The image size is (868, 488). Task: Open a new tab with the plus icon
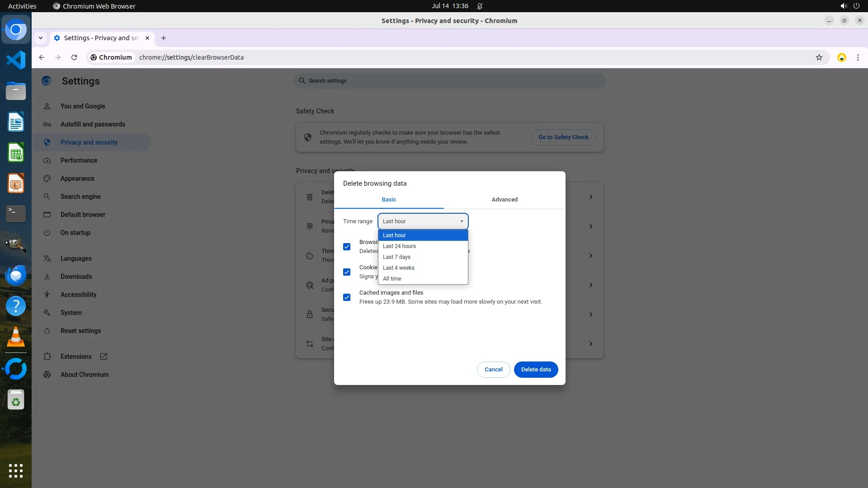(x=164, y=38)
